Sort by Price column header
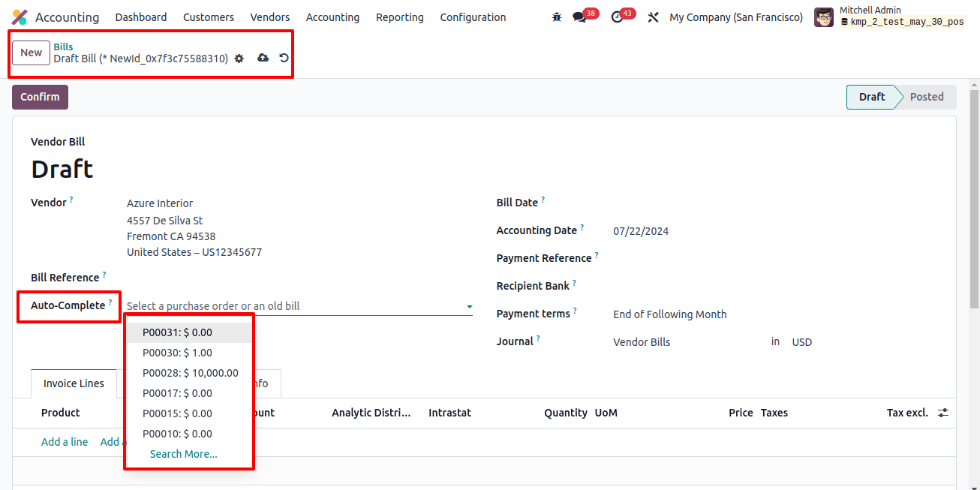Viewport: 980px width, 490px height. click(x=741, y=413)
